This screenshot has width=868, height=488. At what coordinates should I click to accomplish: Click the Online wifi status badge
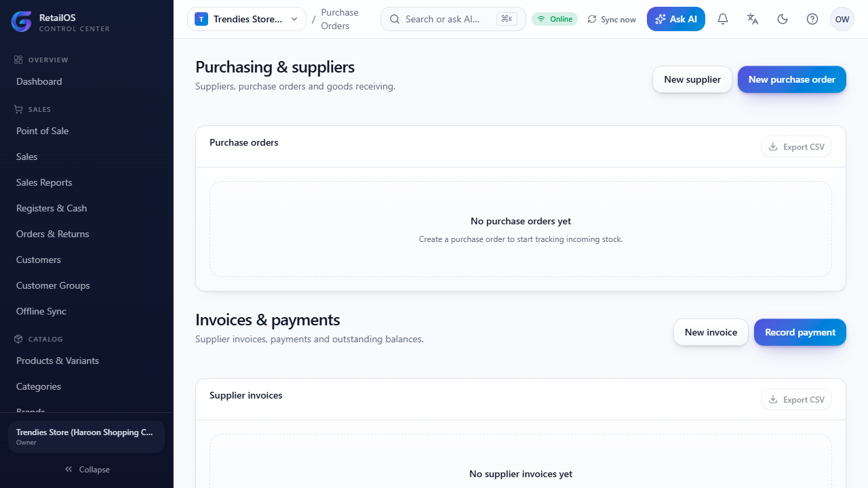[x=555, y=19]
